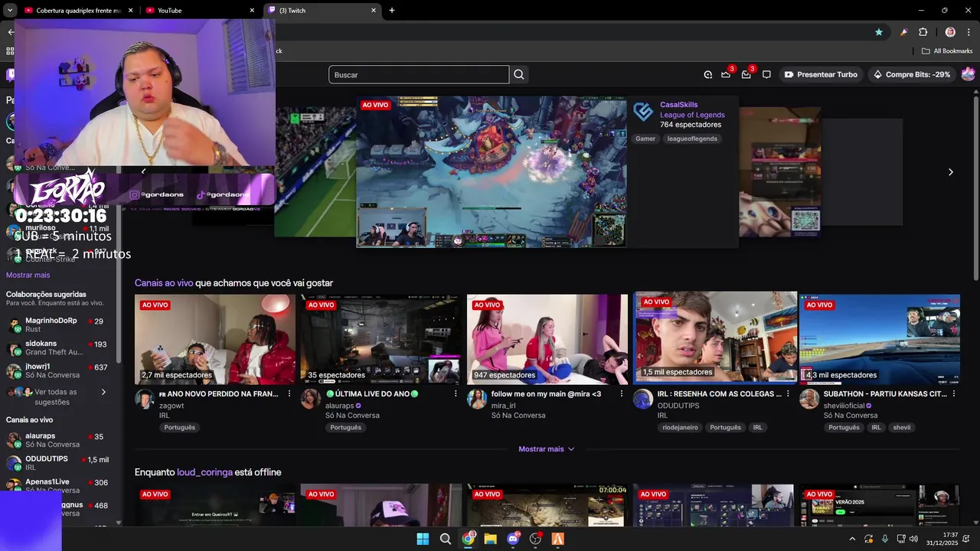Show hidden tray icons chevron

coord(852,539)
